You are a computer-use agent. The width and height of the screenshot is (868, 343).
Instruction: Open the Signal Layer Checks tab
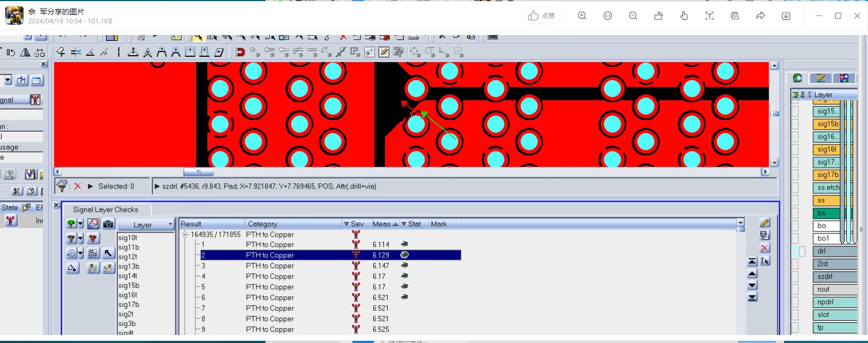tap(106, 210)
